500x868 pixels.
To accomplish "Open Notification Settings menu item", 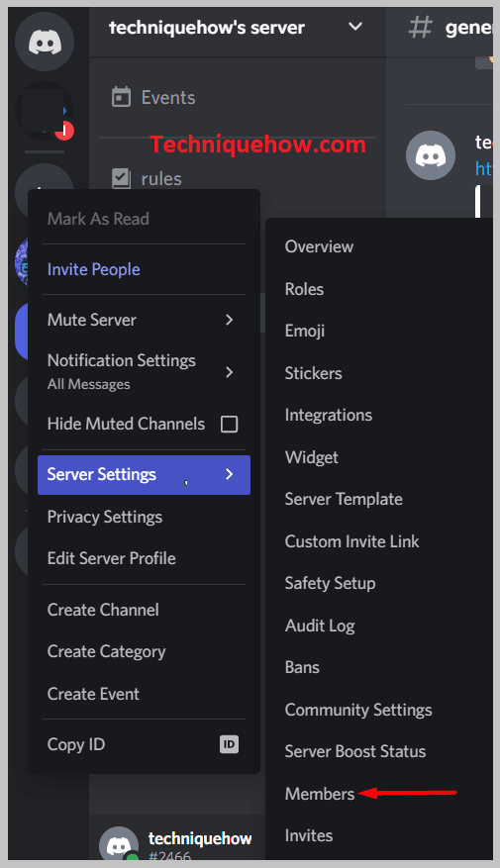I will click(x=144, y=372).
